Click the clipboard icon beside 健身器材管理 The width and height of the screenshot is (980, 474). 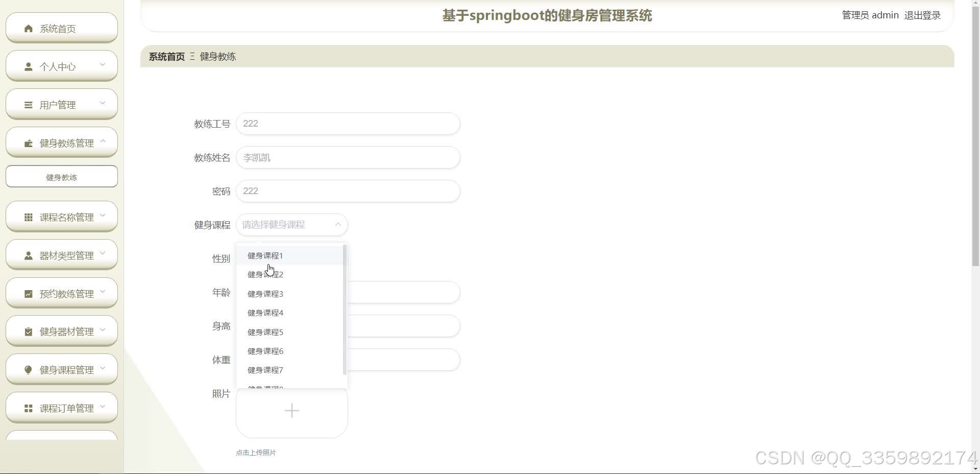[x=29, y=331]
